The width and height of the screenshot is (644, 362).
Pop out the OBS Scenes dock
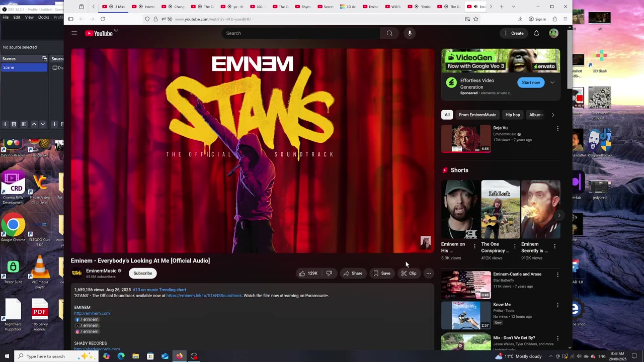(x=44, y=59)
